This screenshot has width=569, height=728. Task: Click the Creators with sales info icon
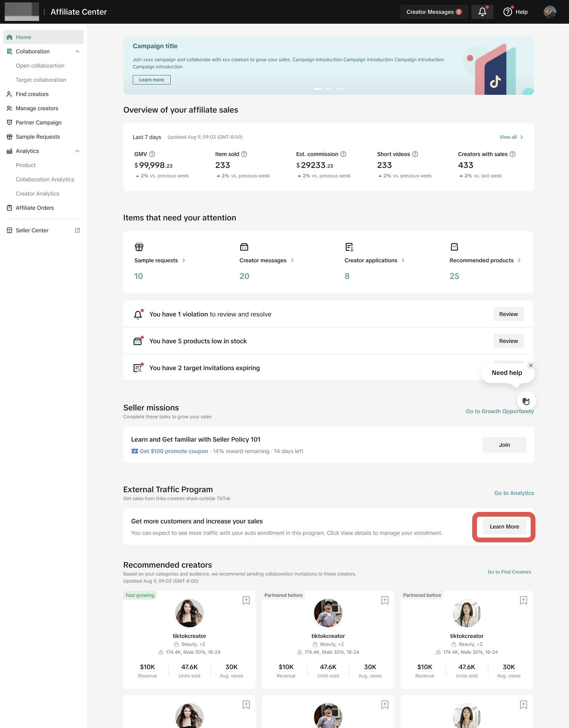(x=512, y=154)
